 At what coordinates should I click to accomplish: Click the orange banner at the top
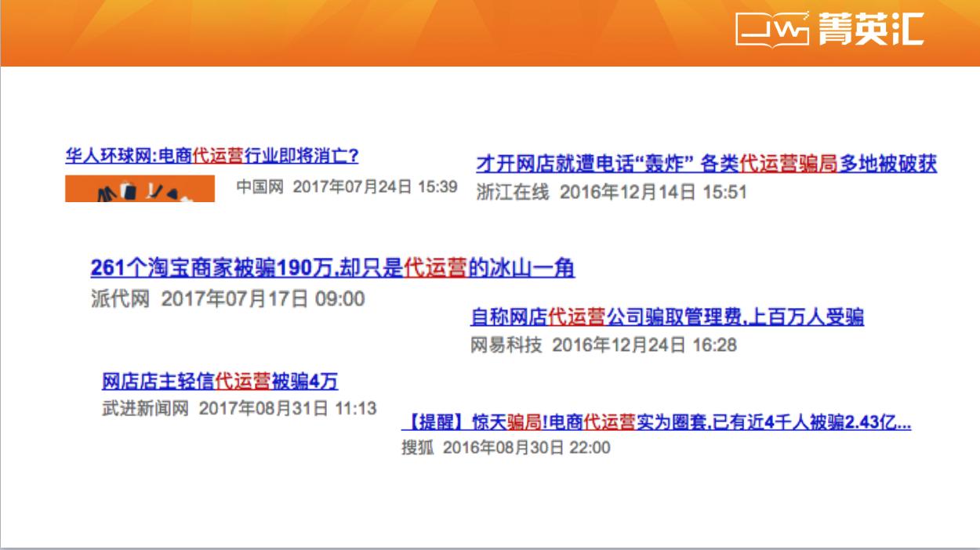coord(392,31)
